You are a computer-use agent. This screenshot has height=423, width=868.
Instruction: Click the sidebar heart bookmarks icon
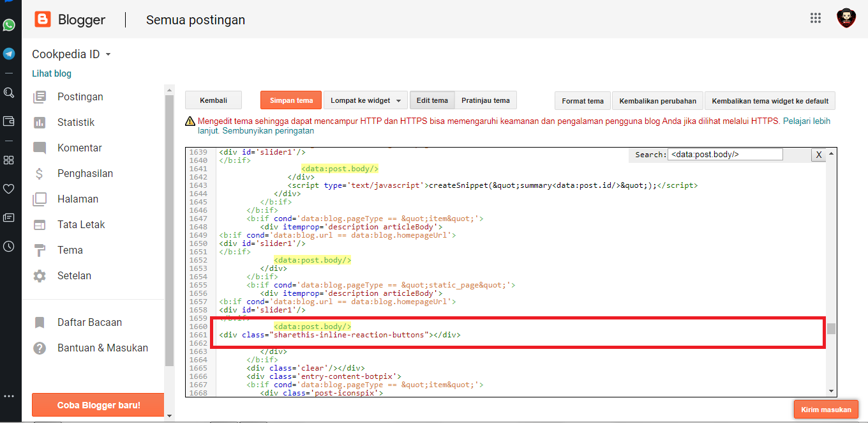pyautogui.click(x=9, y=188)
